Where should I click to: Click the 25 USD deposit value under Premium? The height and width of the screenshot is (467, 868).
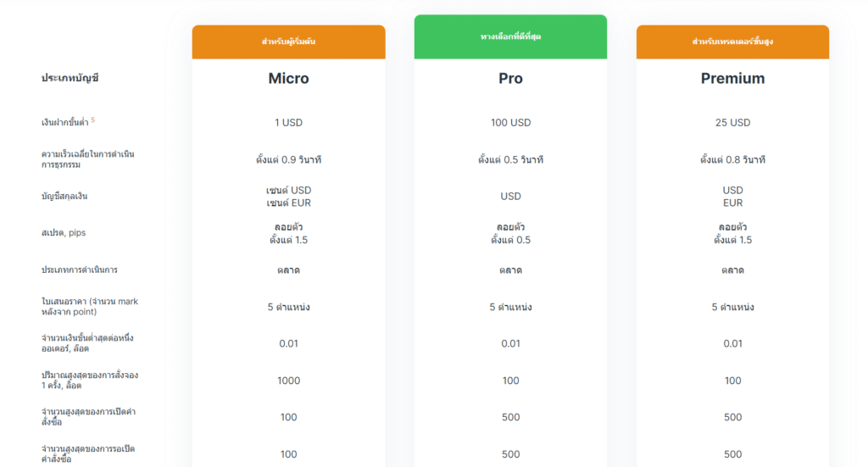click(732, 123)
